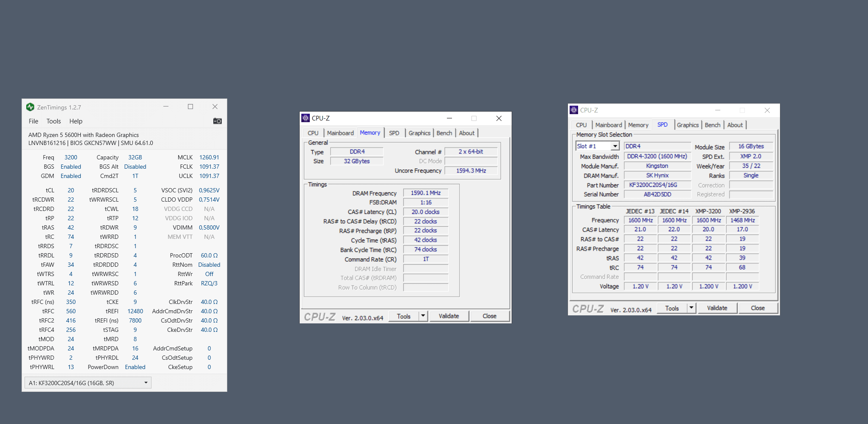Minimize the ZenTimings window

[x=166, y=107]
